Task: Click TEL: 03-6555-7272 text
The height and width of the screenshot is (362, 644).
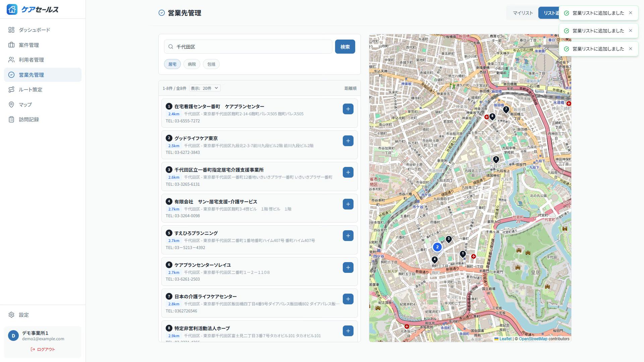Action: point(183,121)
